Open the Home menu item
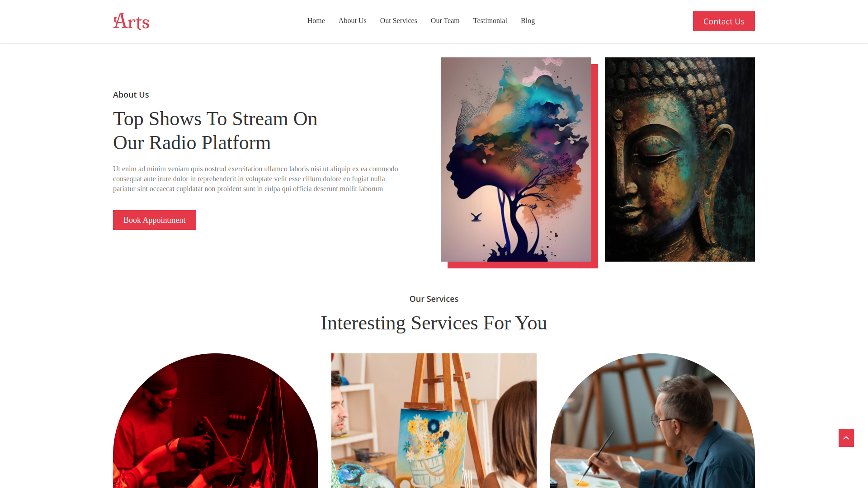The image size is (868, 488). coord(316,21)
